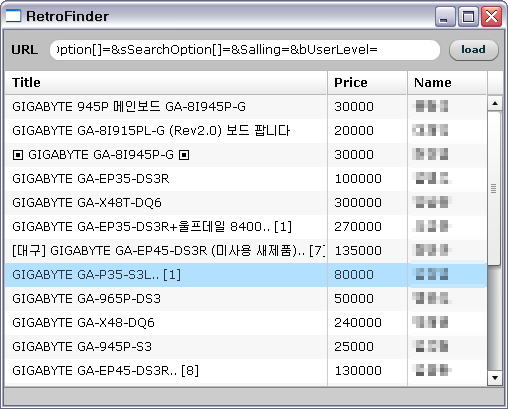508x409 pixels.
Task: Close the RetroFinder window
Action: [x=492, y=16]
